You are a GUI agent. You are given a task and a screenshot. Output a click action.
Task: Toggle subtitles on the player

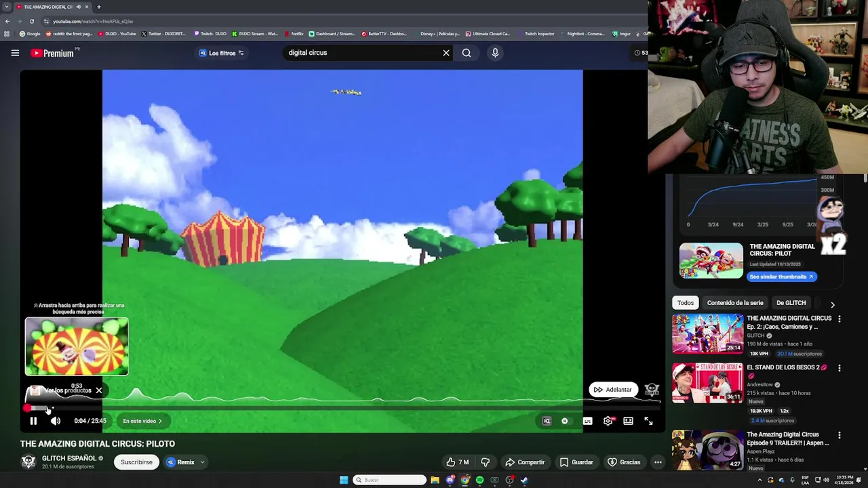(587, 421)
